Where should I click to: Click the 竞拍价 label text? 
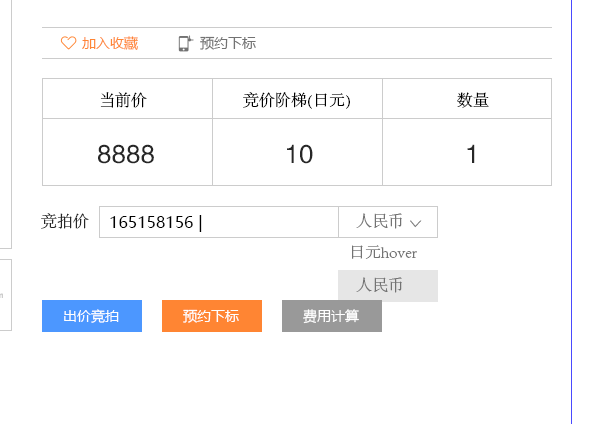tap(65, 222)
